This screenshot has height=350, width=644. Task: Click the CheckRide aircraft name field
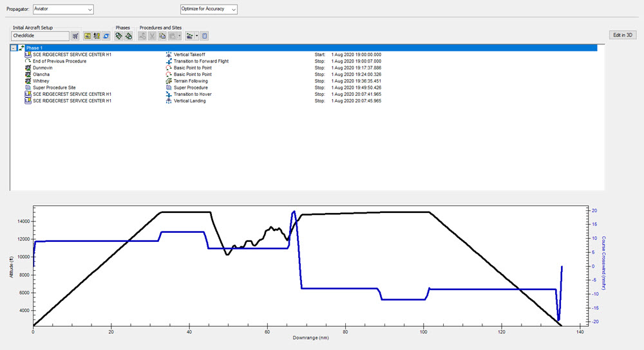[x=40, y=36]
